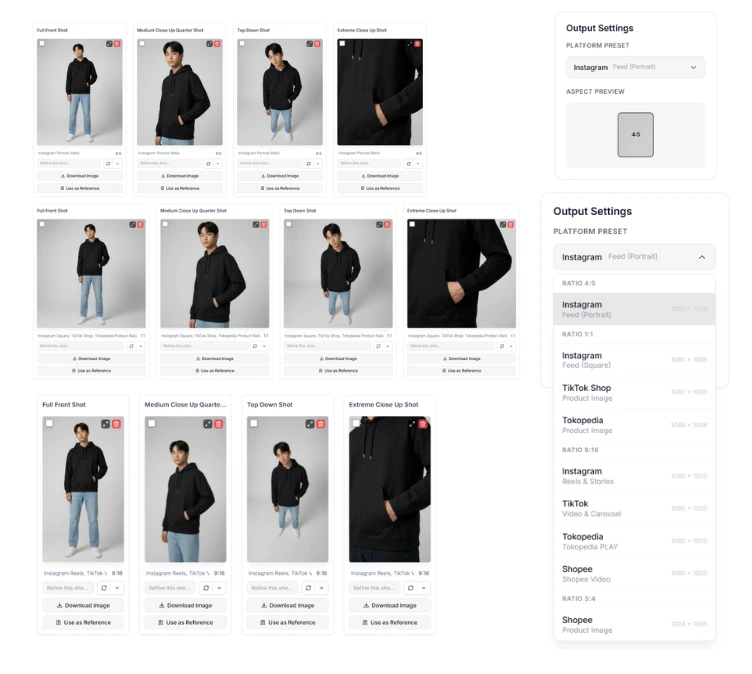Open regenerate options arrow on 4:5 Medium Close Up
The height and width of the screenshot is (674, 752).
pyautogui.click(x=218, y=164)
